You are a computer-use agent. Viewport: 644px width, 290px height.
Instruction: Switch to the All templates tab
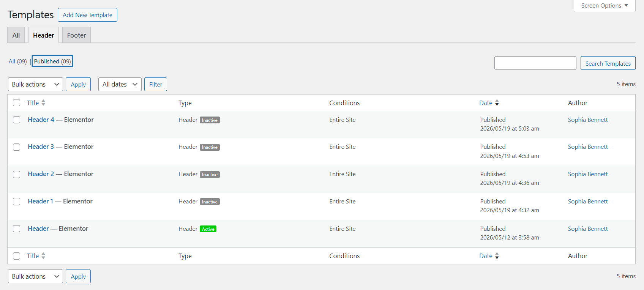tap(16, 35)
